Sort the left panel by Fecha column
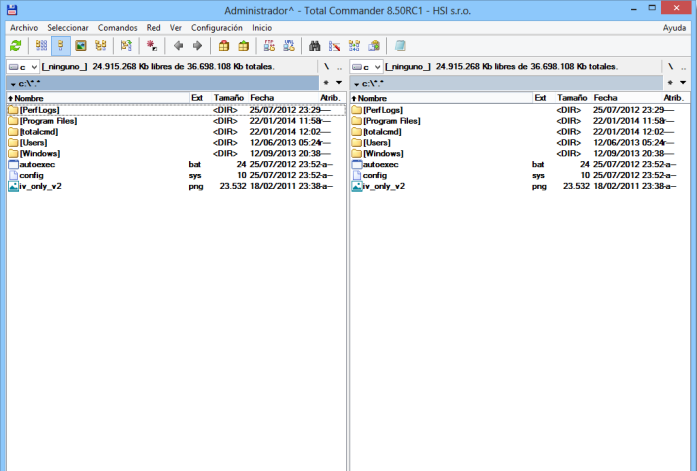697x471 pixels. pos(282,98)
